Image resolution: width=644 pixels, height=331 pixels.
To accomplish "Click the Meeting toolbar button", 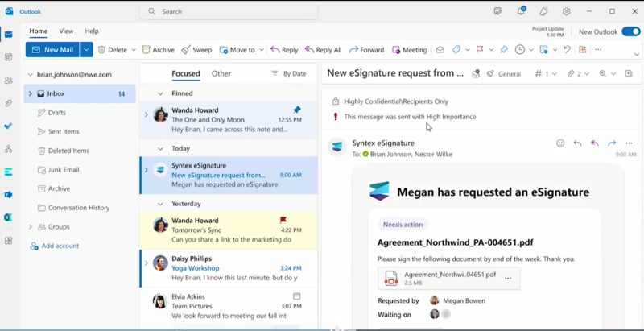I will click(x=410, y=50).
